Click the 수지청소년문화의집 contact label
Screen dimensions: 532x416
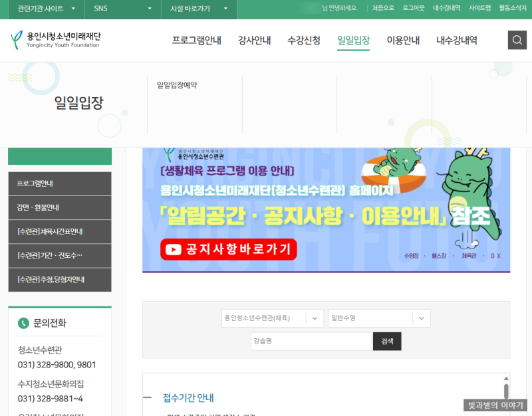pyautogui.click(x=51, y=384)
